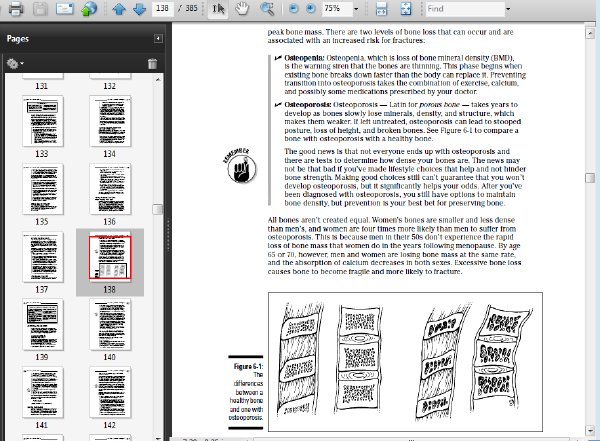This screenshot has height=441, width=600.
Task: Click the fit full page icon
Action: point(406,8)
